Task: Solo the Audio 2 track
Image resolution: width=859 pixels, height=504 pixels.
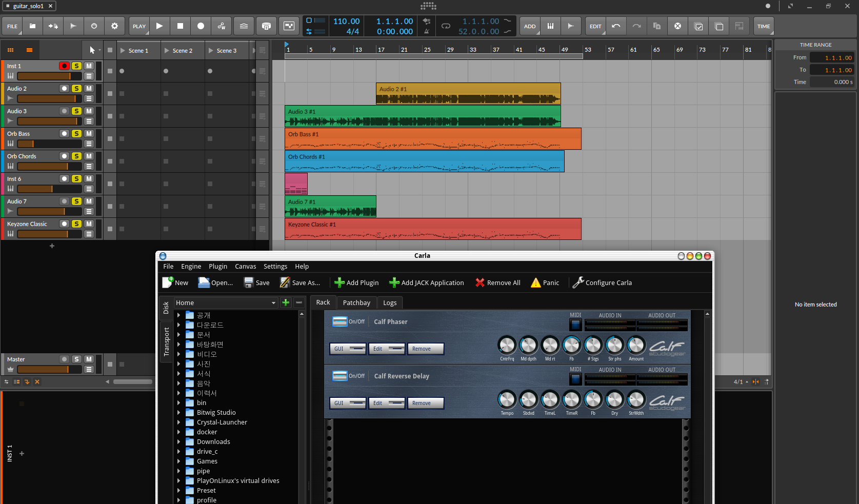Action: tap(76, 88)
